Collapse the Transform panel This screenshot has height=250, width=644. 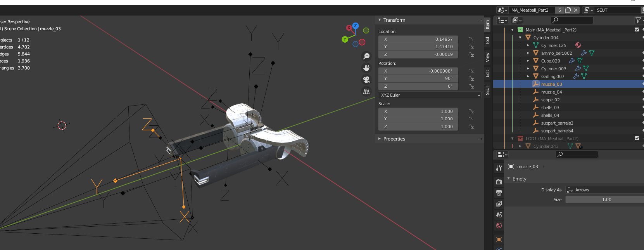[x=380, y=20]
